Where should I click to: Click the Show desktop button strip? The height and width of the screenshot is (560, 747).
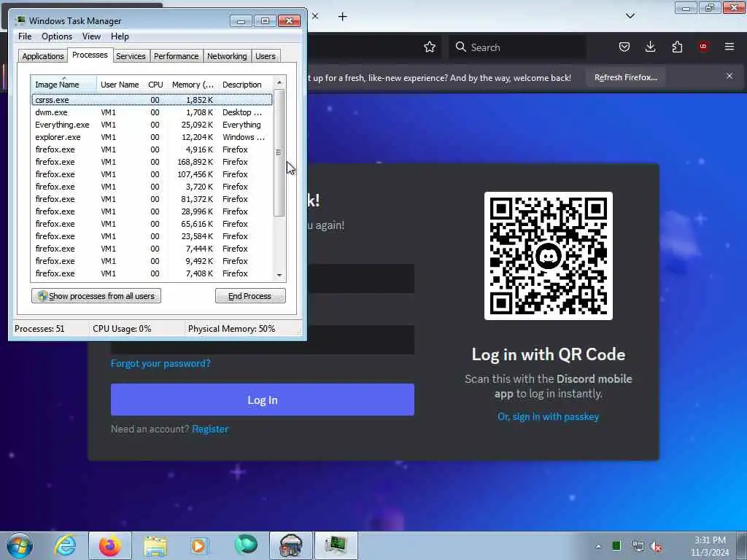(742, 545)
